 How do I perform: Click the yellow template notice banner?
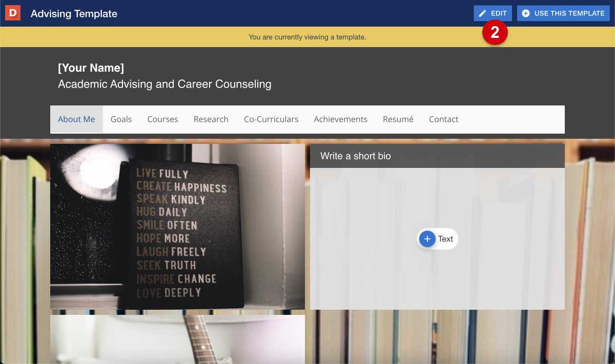[307, 37]
